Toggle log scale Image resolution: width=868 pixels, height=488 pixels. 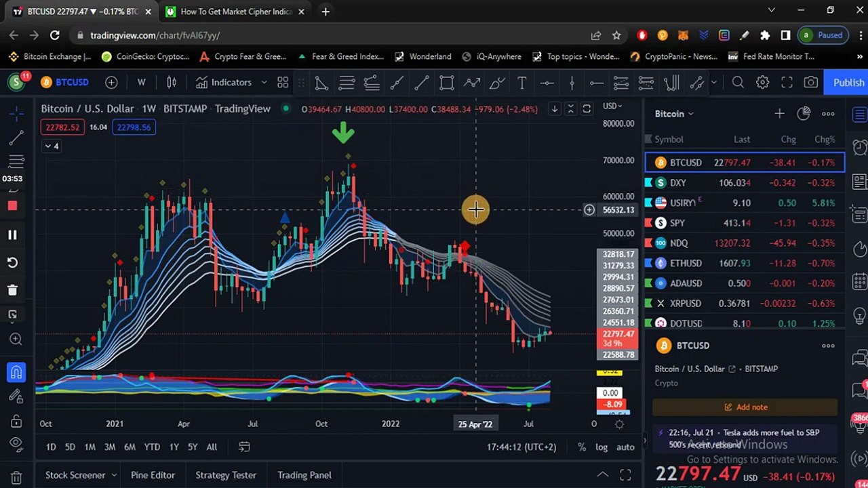601,447
